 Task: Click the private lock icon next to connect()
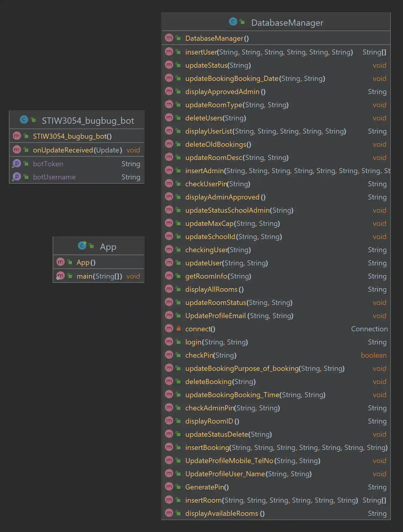[178, 329]
